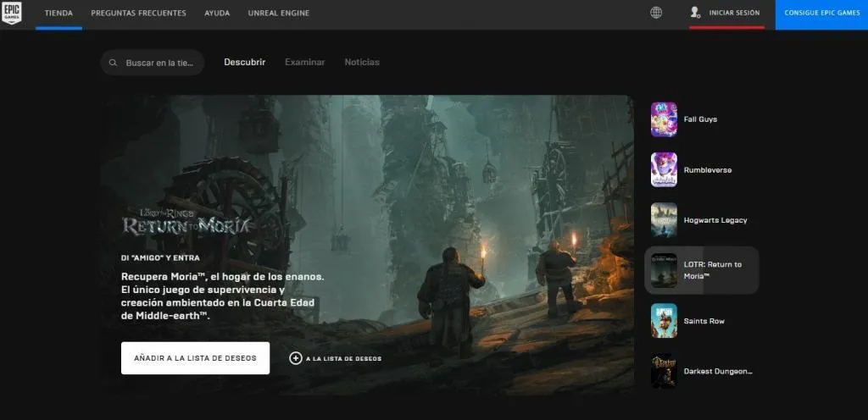Image resolution: width=868 pixels, height=420 pixels.
Task: Click the Return to Moria logo on banner
Action: click(186, 221)
